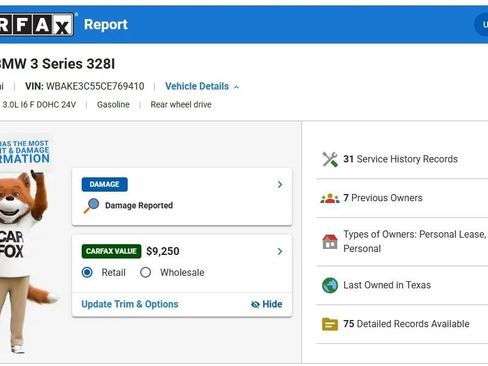Image resolution: width=488 pixels, height=366 pixels.
Task: Open the CARFAX Value card chevron
Action: coord(280,251)
